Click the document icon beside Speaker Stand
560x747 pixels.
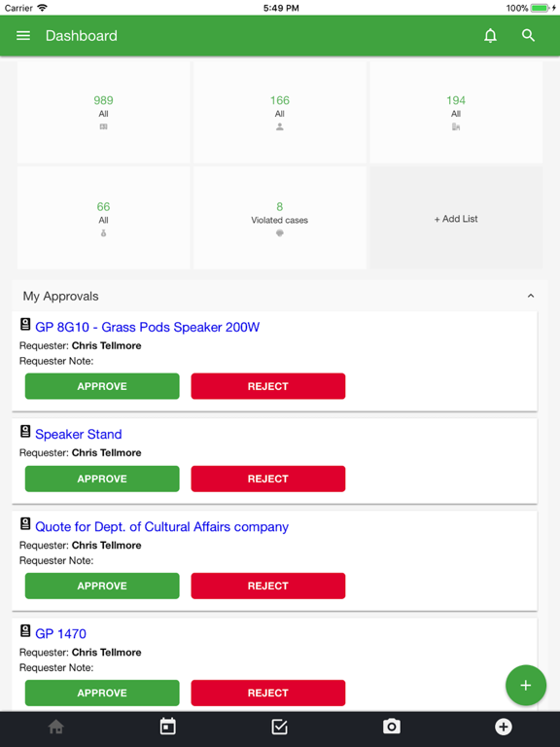[x=25, y=431]
